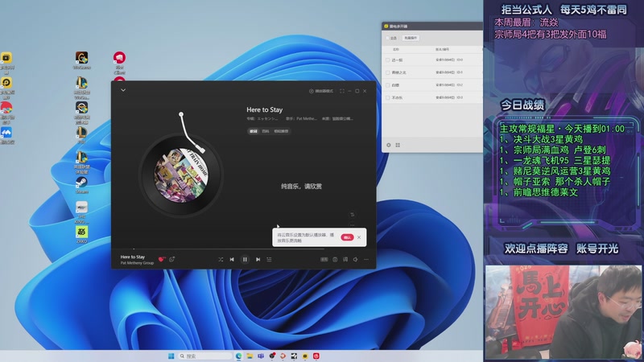Seek on the playback progress bar

pyautogui.click(x=244, y=249)
